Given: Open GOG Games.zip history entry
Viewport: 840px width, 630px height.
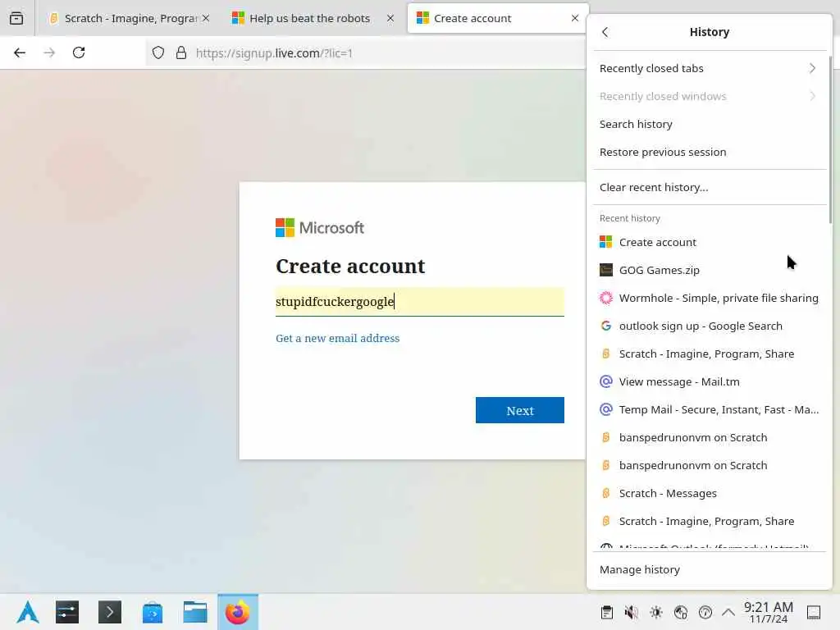Looking at the screenshot, I should 709,270.
